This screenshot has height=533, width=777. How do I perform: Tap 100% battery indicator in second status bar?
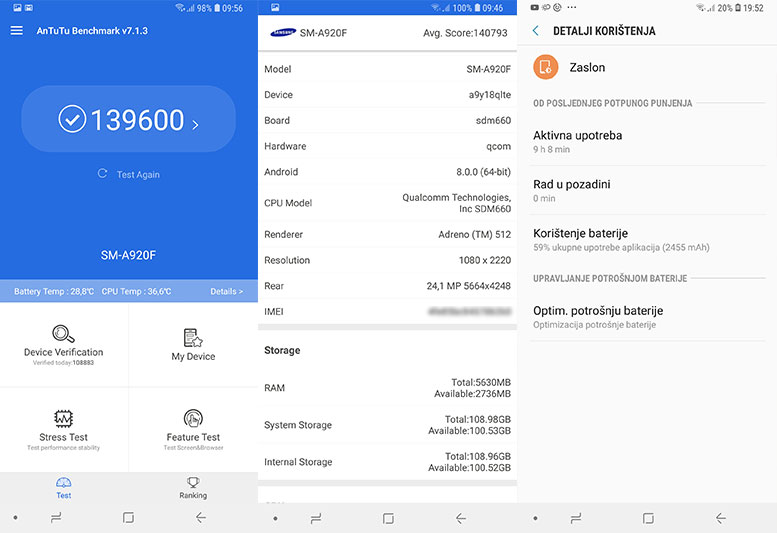point(466,8)
